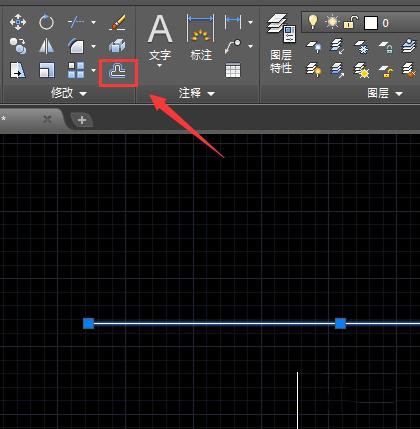
Task: Click Turn All Layers On icon
Action: 314,70
